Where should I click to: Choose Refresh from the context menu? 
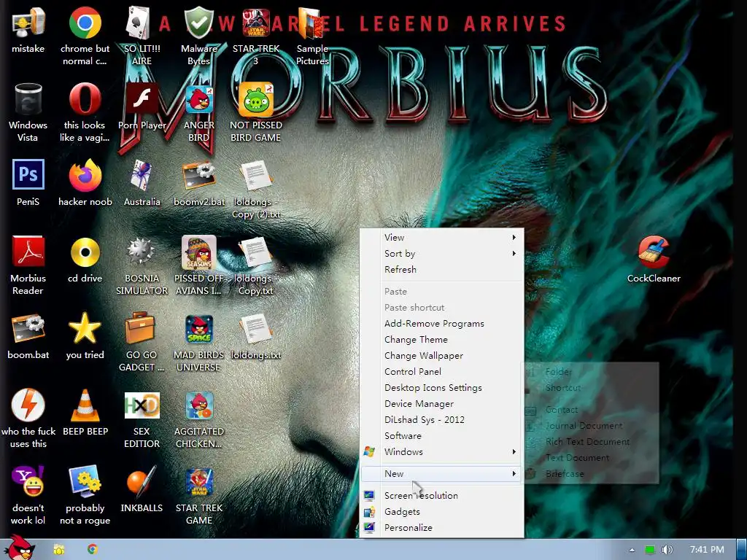pos(441,270)
